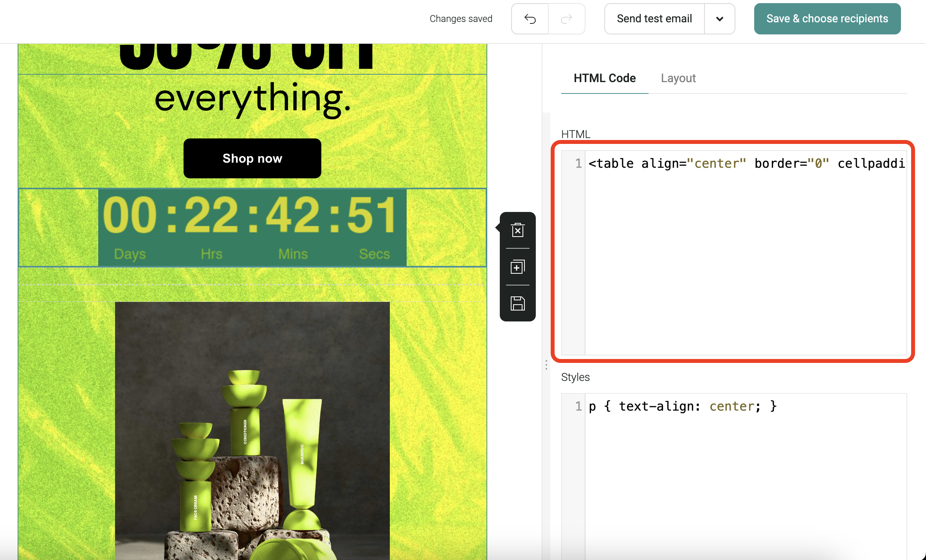The image size is (926, 560).
Task: Click the Changes saved status text
Action: pos(461,19)
